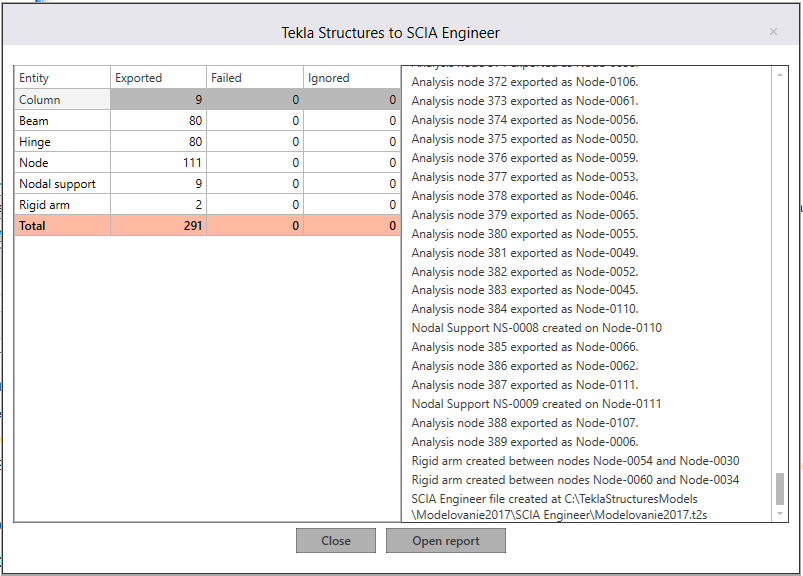The height and width of the screenshot is (576, 803).
Task: Select the SCIA Engineer file created log line
Action: click(x=559, y=506)
